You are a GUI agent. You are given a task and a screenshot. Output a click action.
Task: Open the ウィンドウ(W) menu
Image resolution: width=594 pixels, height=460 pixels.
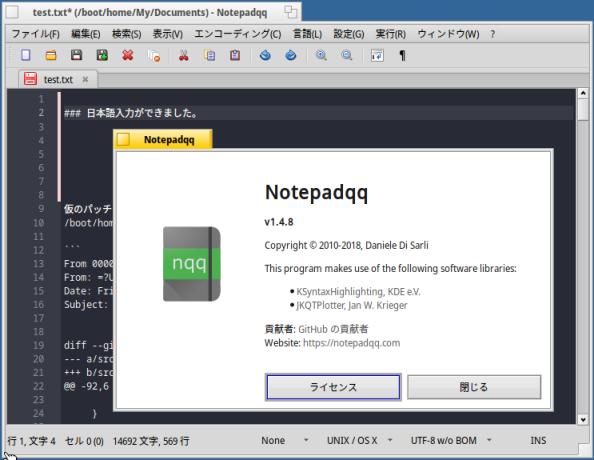pos(448,34)
